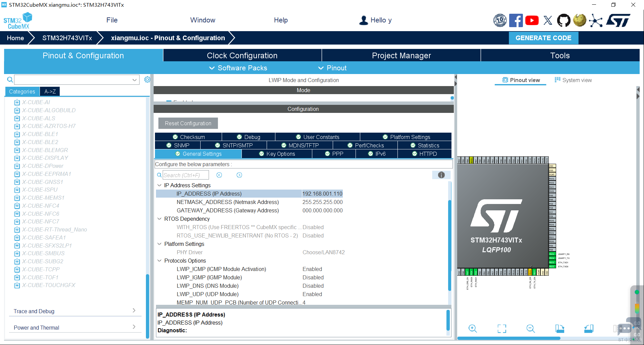Open the File menu

112,20
